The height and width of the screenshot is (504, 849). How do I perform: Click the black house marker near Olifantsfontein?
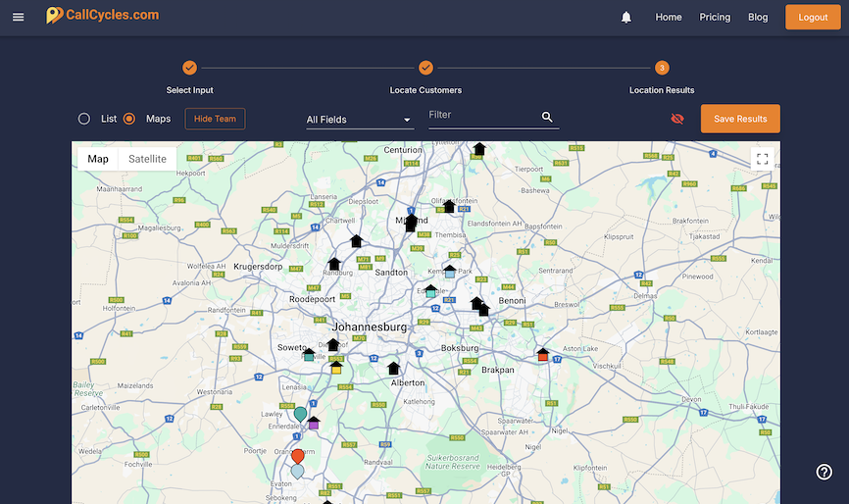(x=449, y=206)
